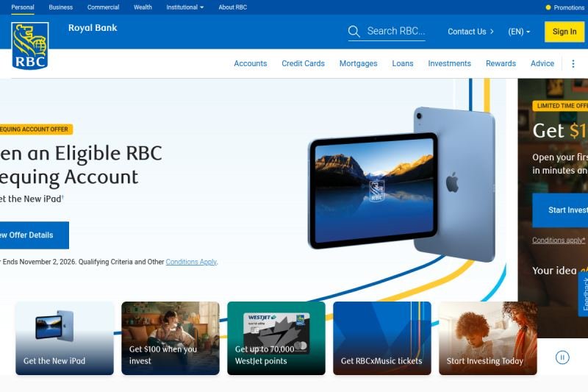Open the Wealth section
The width and height of the screenshot is (588, 392).
click(143, 7)
